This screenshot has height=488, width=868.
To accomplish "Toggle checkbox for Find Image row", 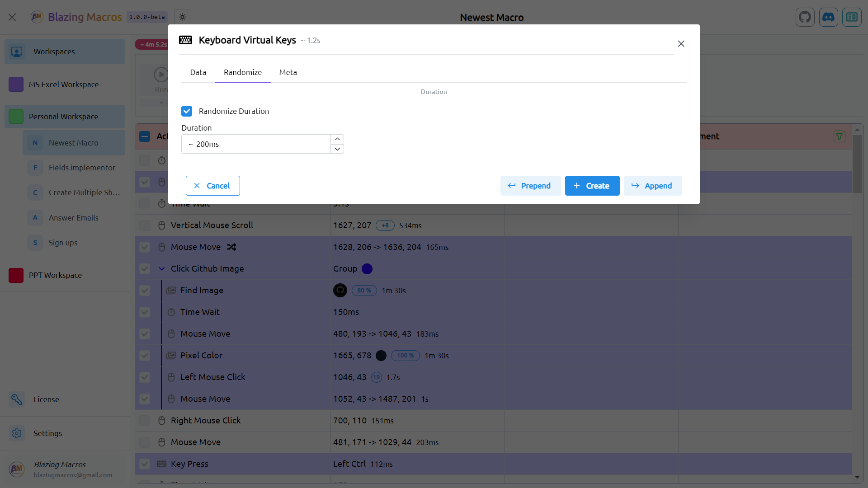I will pyautogui.click(x=145, y=291).
